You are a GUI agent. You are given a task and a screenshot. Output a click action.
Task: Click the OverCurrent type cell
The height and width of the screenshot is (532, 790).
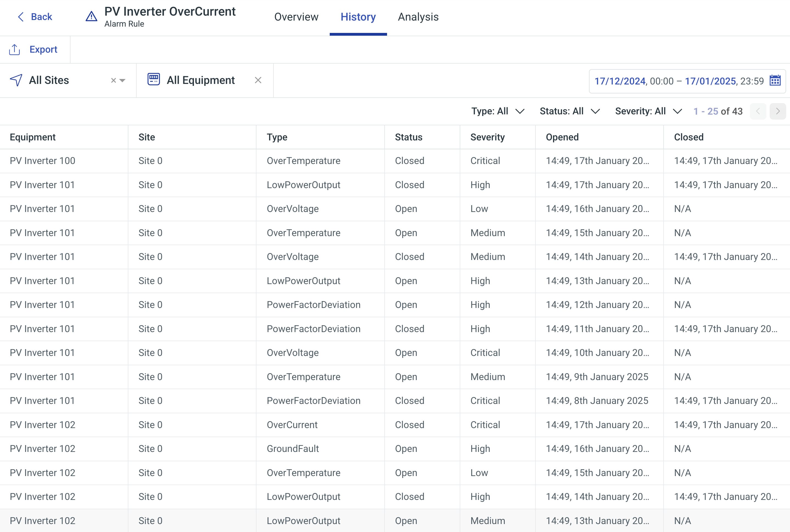pyautogui.click(x=292, y=425)
